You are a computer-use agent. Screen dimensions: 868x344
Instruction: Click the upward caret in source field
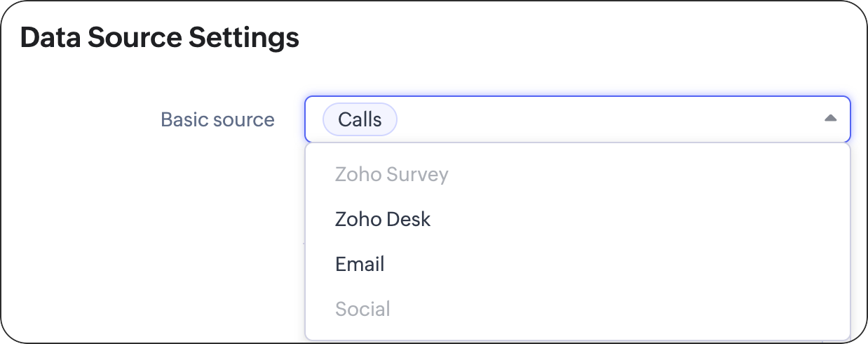(830, 119)
